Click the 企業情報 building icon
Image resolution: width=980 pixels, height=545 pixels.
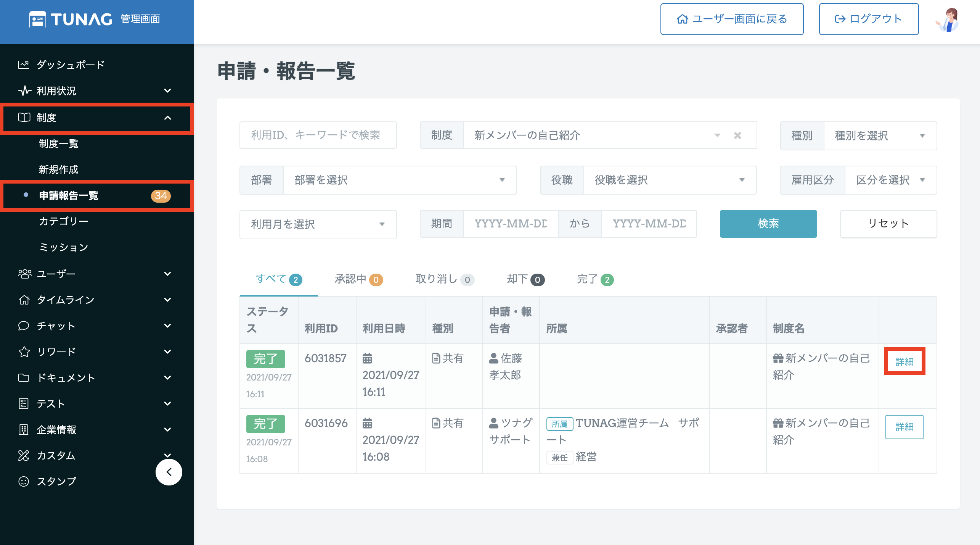click(24, 429)
